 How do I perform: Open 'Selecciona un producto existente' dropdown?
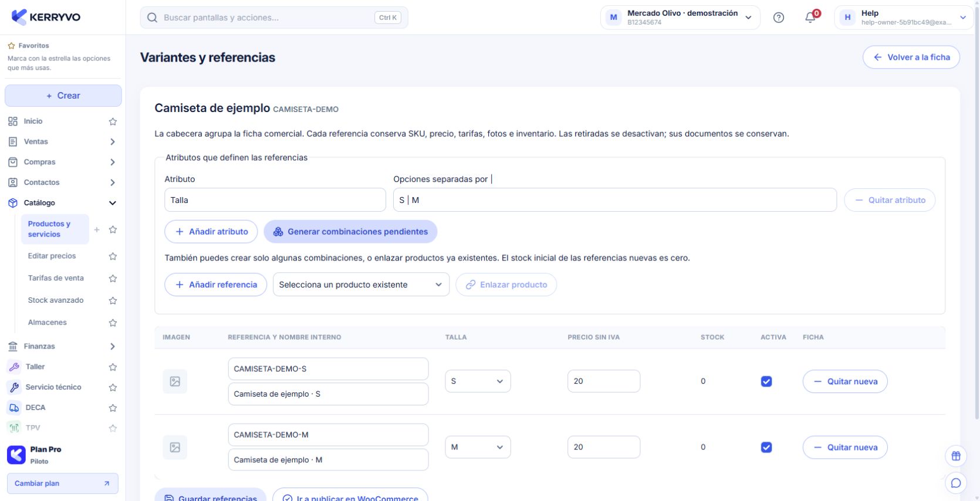click(361, 285)
